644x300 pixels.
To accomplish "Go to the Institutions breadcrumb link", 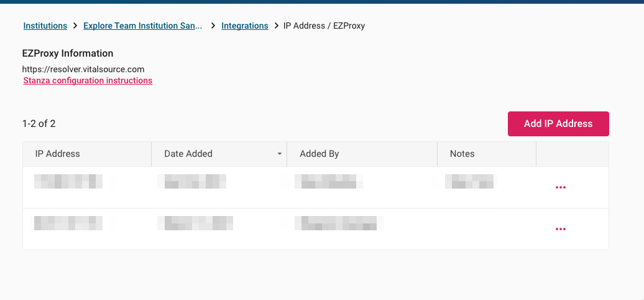I will (45, 26).
